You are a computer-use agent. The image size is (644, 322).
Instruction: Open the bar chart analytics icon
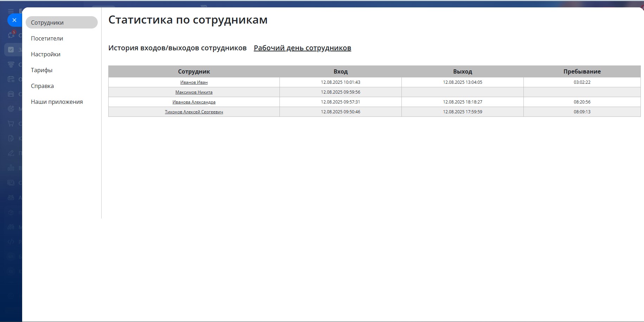(11, 168)
